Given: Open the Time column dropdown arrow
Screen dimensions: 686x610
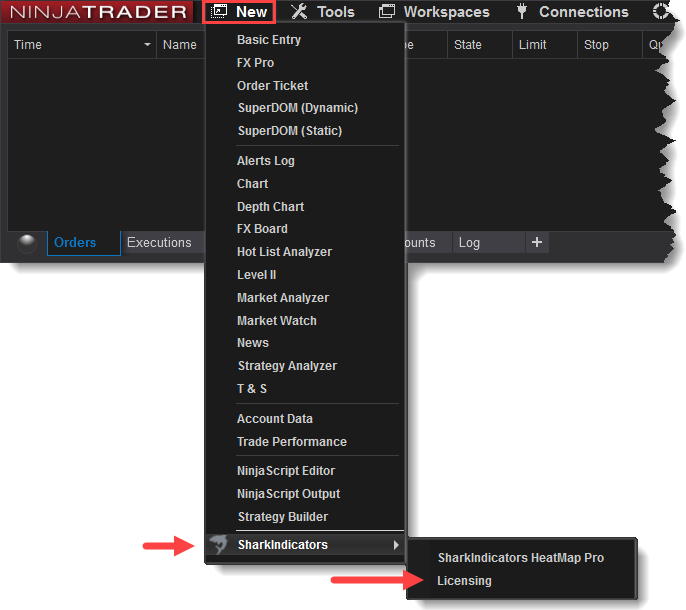Looking at the screenshot, I should 147,45.
